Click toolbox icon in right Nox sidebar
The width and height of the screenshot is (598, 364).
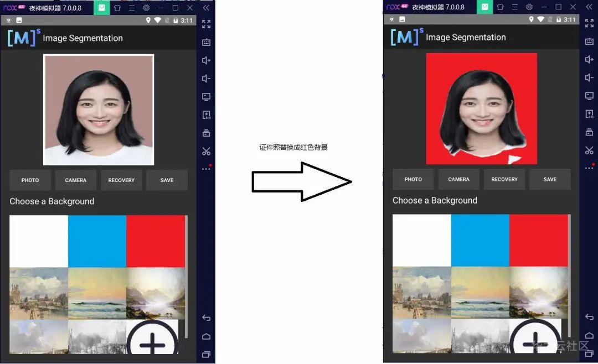589,132
